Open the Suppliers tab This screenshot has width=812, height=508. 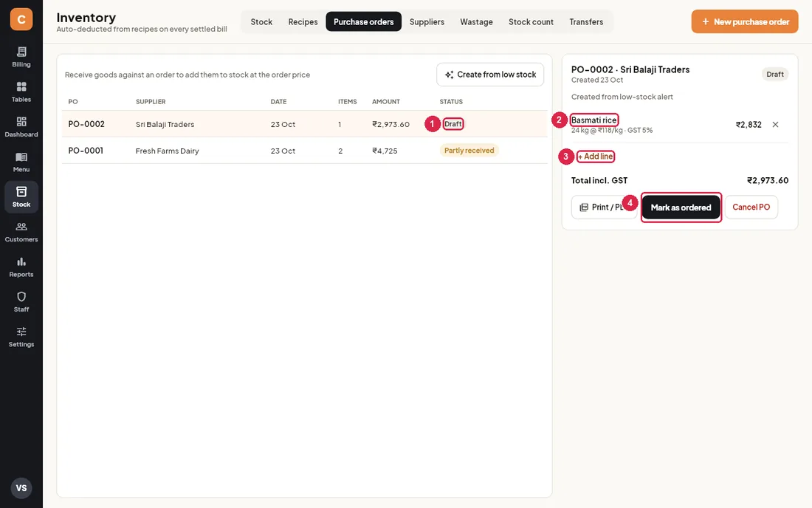(x=427, y=21)
